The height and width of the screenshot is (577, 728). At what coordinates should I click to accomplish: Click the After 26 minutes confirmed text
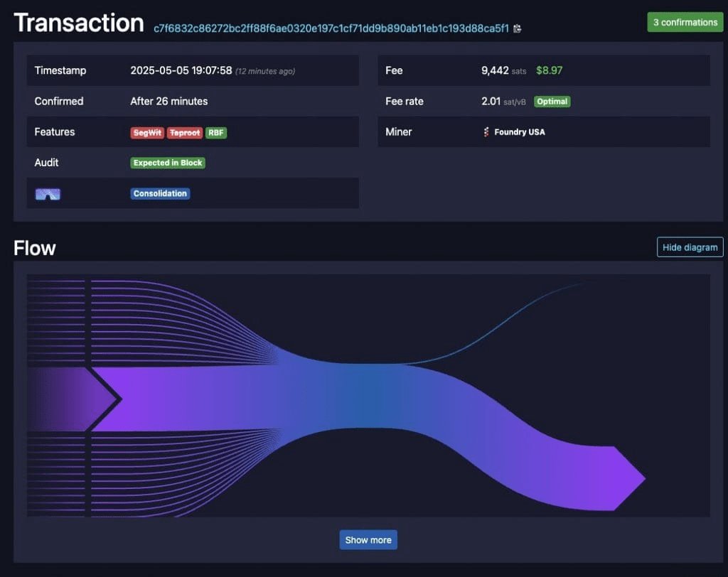click(x=169, y=101)
